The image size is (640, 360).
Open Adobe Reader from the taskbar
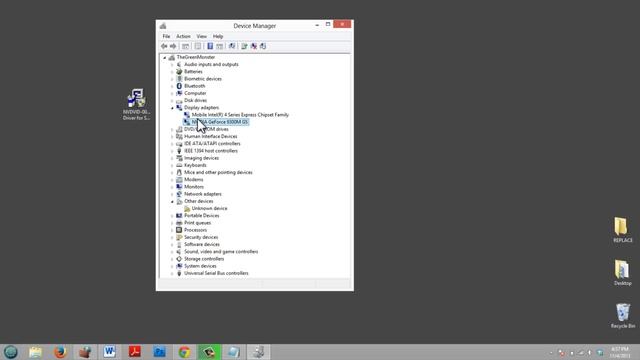pos(135,352)
